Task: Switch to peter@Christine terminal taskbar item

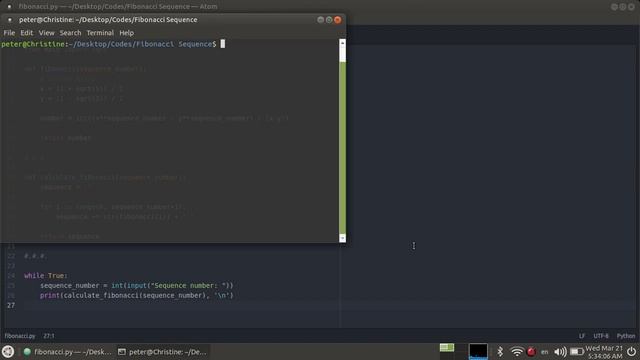Action: point(162,351)
